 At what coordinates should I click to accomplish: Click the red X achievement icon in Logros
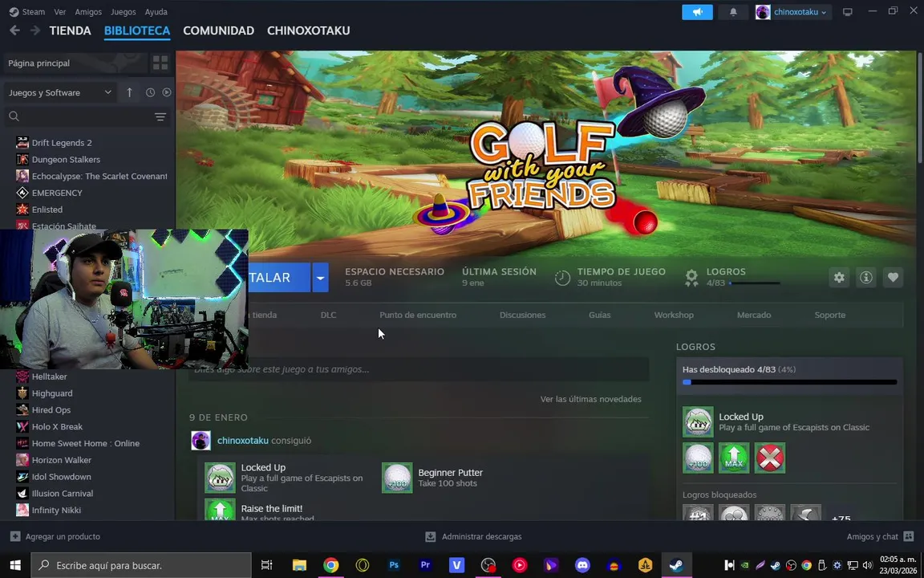(770, 458)
